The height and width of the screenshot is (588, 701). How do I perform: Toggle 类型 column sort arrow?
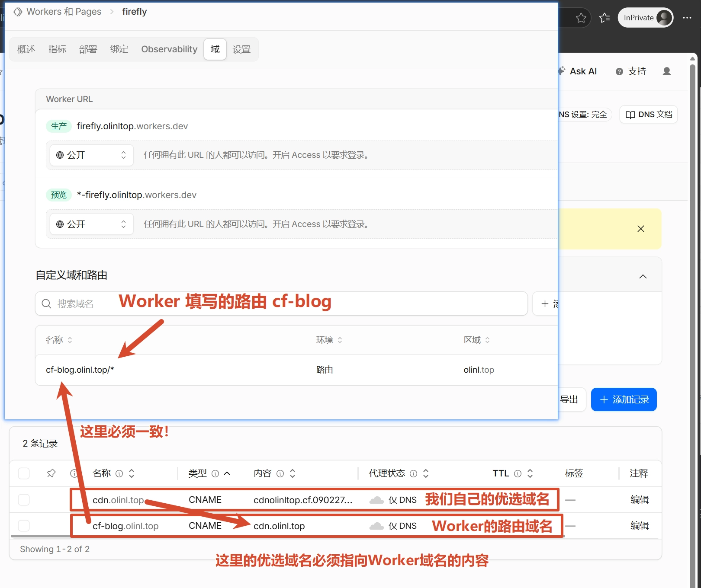(227, 473)
